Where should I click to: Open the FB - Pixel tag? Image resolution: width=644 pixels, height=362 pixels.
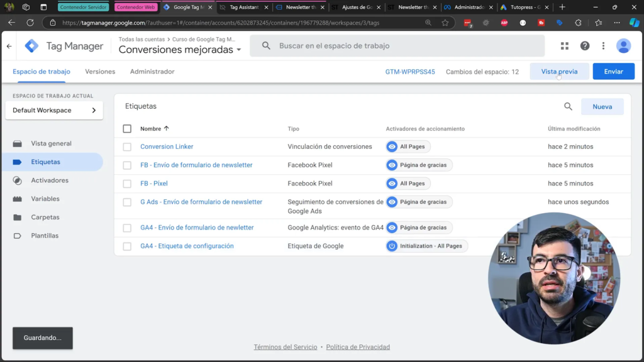coord(154,184)
